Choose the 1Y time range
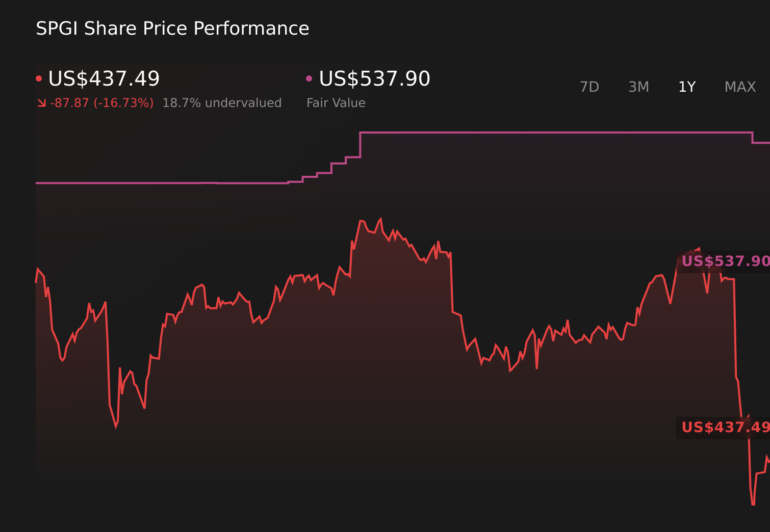This screenshot has height=532, width=770. [x=687, y=87]
